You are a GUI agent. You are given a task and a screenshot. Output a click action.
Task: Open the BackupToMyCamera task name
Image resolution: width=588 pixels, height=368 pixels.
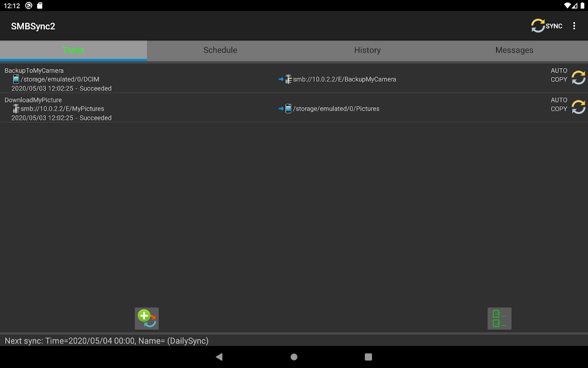coord(34,70)
